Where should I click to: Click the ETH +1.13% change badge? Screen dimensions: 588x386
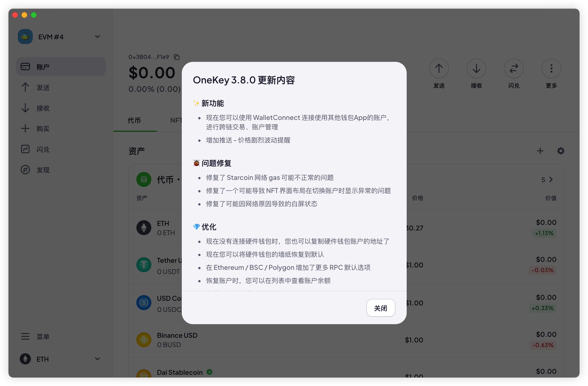544,233
